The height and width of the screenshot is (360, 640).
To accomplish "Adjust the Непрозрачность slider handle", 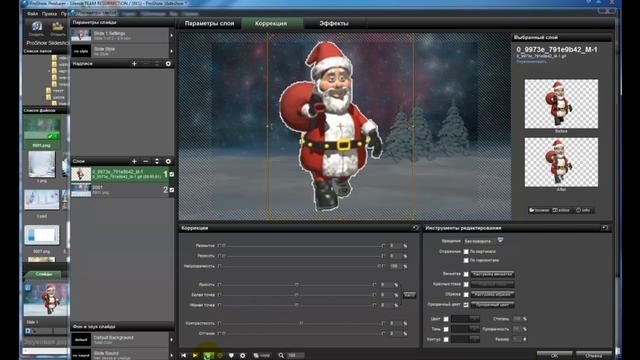I will tap(379, 266).
